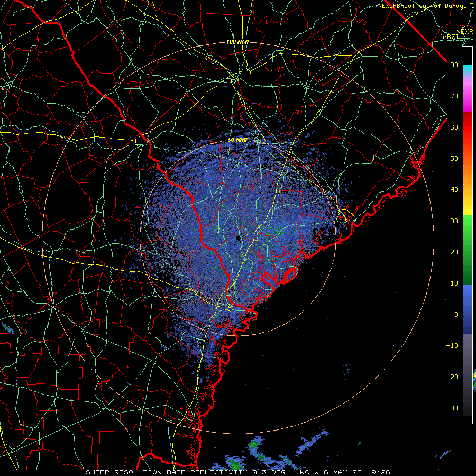Click the "50 NMI" range ring label

point(237,140)
